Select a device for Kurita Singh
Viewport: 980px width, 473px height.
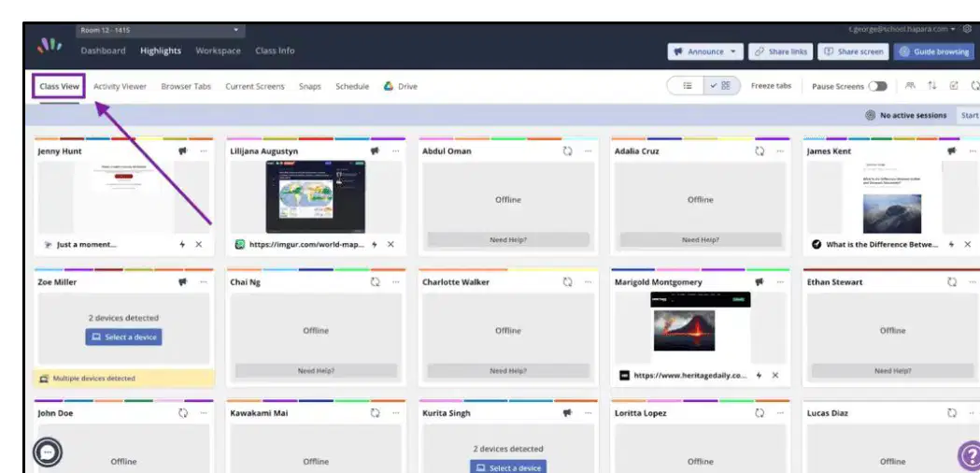pos(508,467)
